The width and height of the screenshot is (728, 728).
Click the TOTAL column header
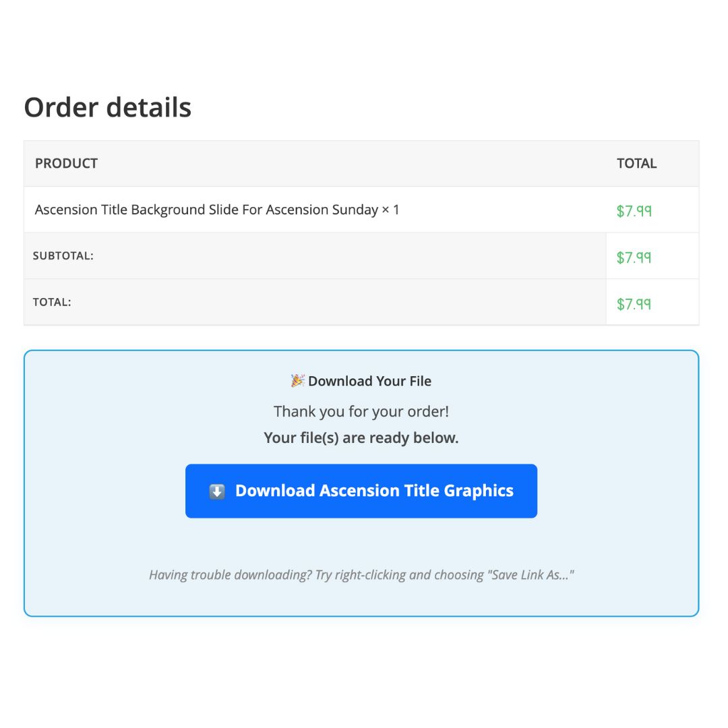click(636, 163)
